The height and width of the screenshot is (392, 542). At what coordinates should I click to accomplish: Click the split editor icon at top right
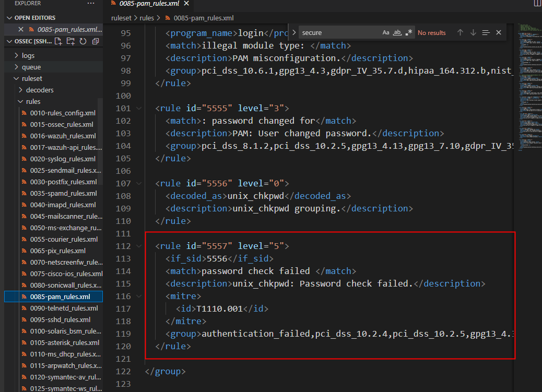537,4
